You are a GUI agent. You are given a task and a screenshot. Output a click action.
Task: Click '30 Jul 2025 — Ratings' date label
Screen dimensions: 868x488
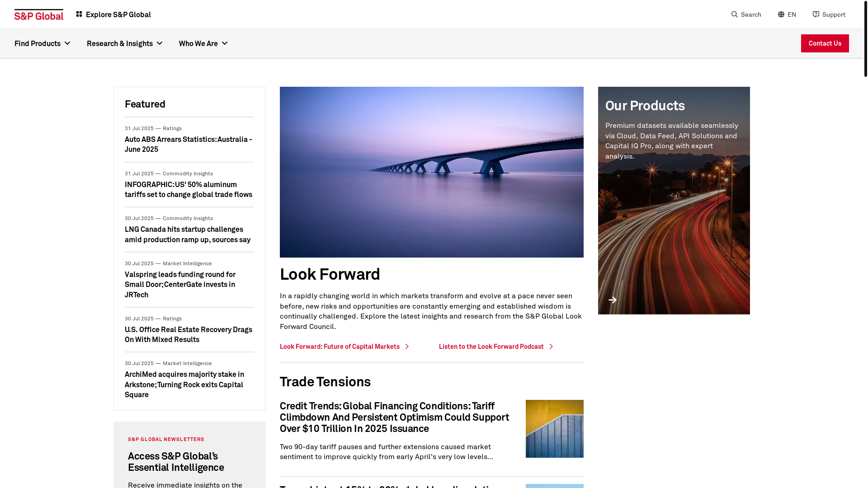coord(153,319)
